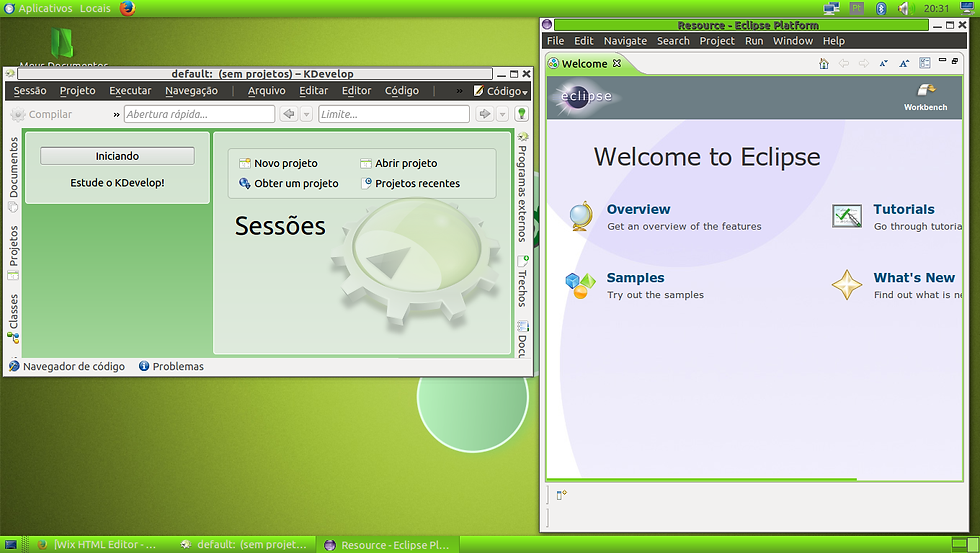
Task: Go to the Eclipse Workbench
Action: (925, 97)
